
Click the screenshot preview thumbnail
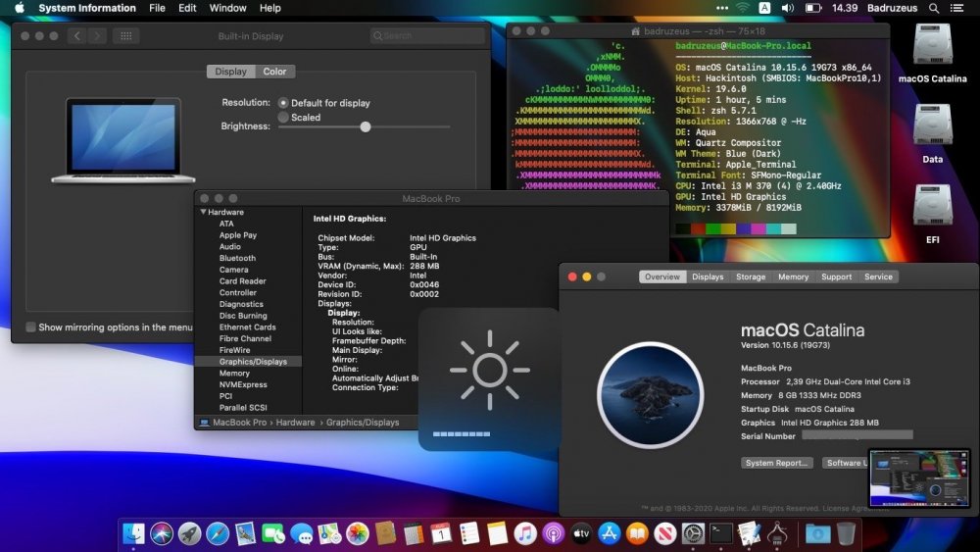point(919,478)
